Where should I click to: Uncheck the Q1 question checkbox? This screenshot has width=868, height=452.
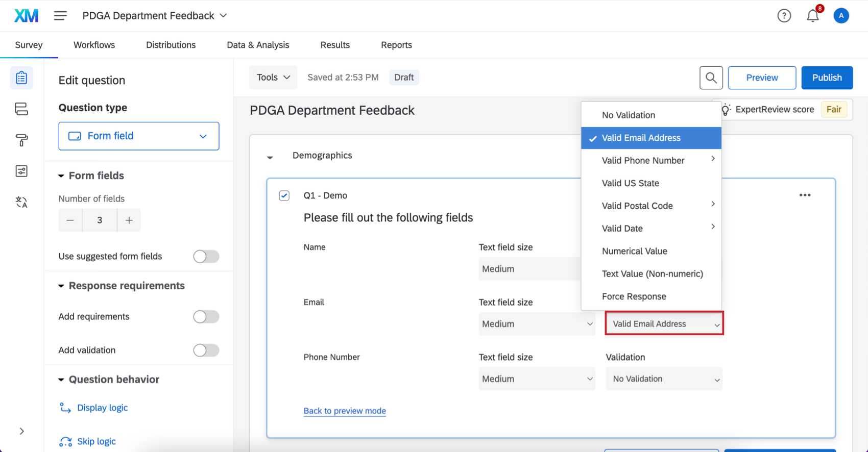284,195
